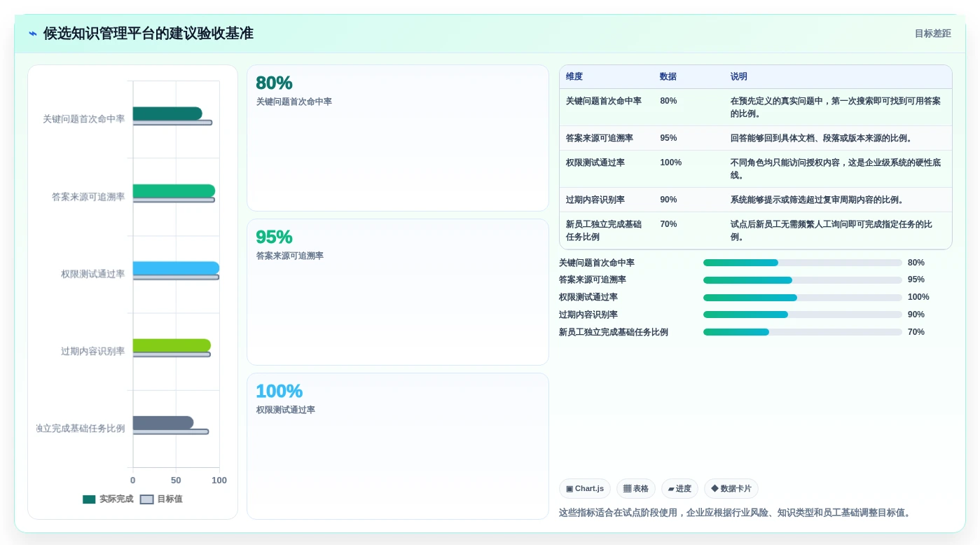Click the green 答案来源可追溯率 chart bar
Image resolution: width=980 pixels, height=545 pixels.
[x=174, y=191]
